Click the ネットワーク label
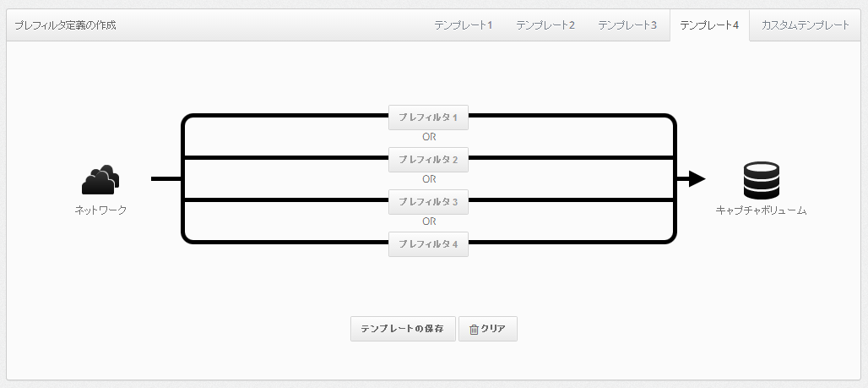The image size is (868, 388). tap(100, 210)
